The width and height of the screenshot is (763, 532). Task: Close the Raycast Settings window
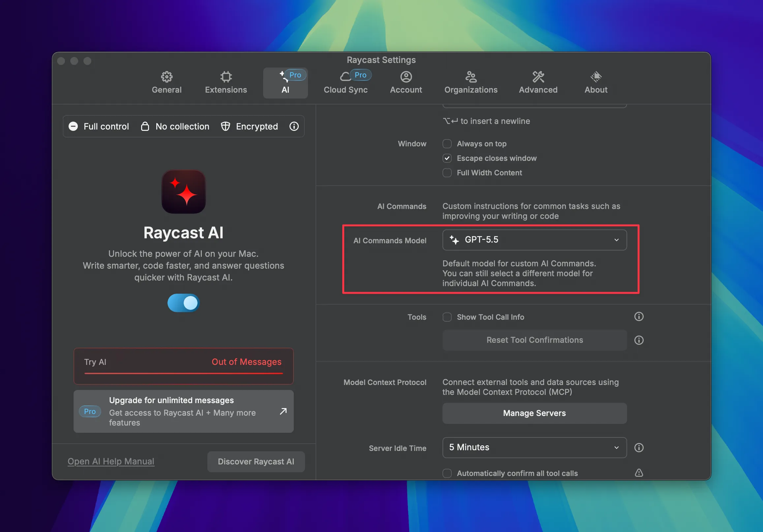(x=61, y=61)
